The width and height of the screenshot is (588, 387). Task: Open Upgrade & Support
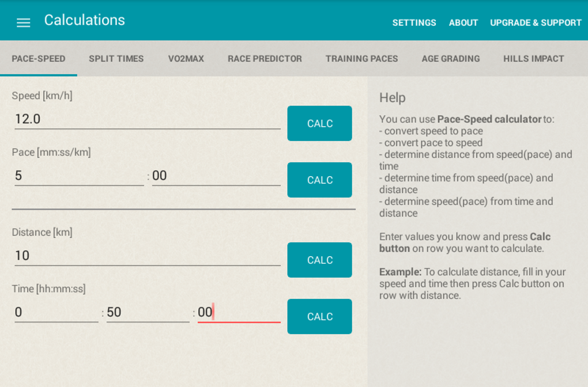coord(536,22)
